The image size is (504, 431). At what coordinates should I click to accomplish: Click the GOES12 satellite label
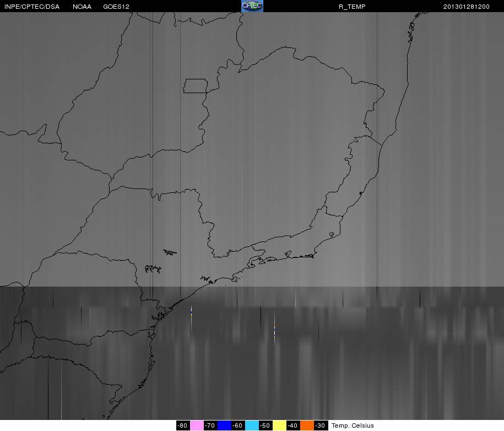116,7
